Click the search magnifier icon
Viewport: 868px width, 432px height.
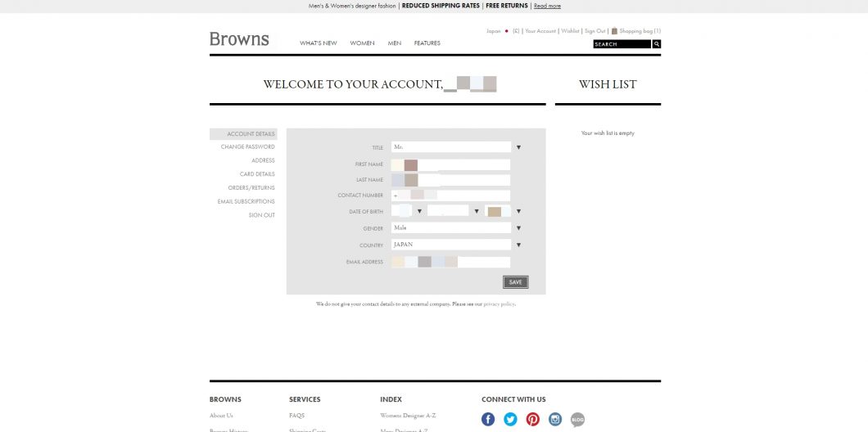pyautogui.click(x=657, y=43)
